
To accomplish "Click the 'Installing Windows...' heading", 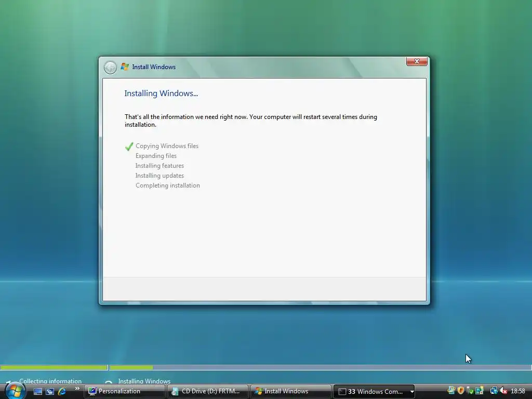I will point(161,94).
